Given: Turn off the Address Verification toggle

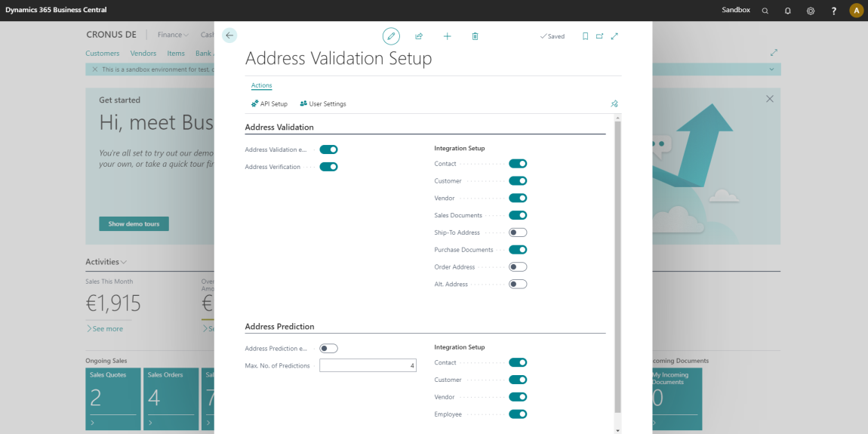Looking at the screenshot, I should (x=328, y=167).
